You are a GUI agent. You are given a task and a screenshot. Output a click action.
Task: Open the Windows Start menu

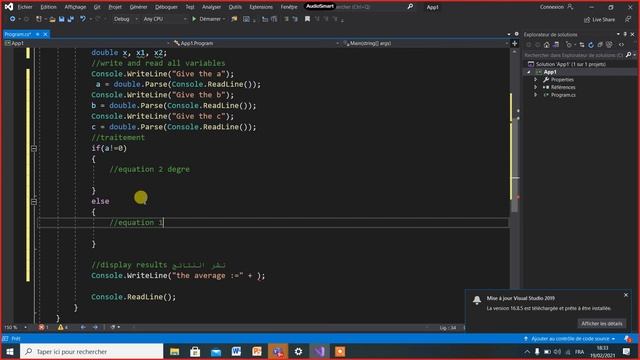click(x=10, y=351)
